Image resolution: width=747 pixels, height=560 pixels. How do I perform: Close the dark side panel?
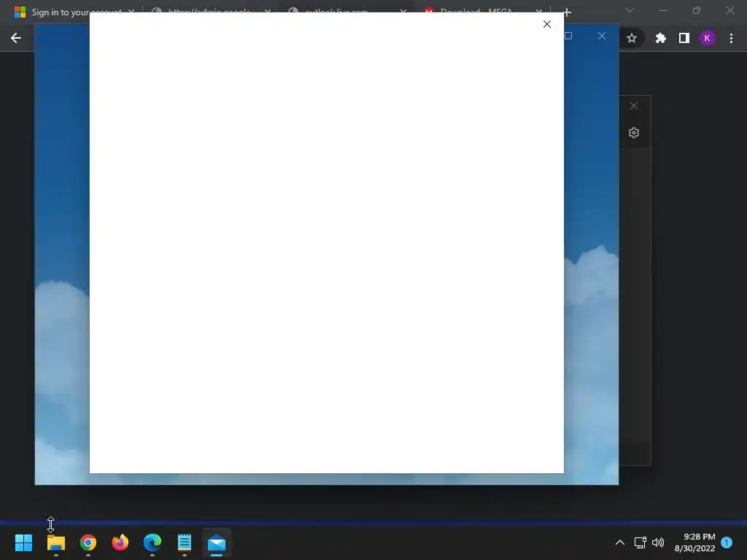click(x=634, y=106)
